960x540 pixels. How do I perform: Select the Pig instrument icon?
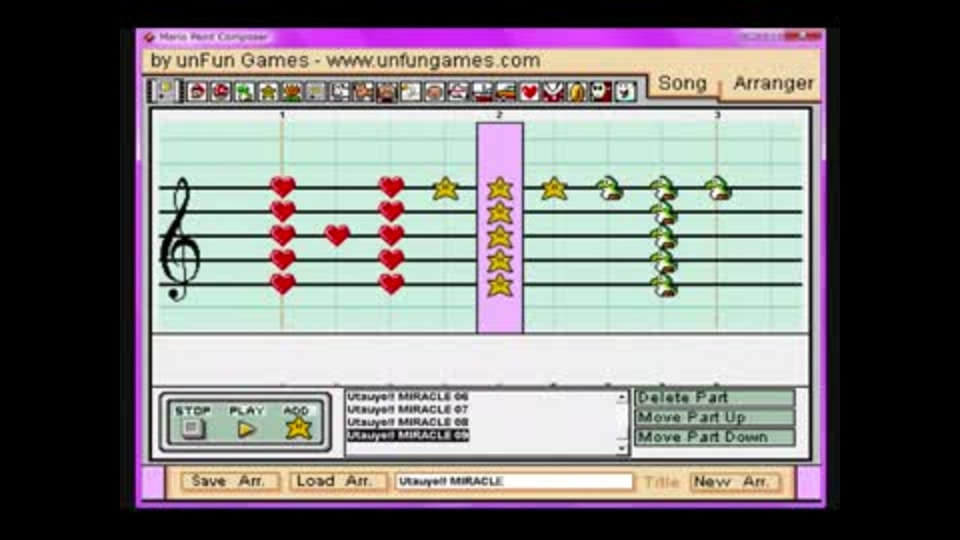(x=387, y=92)
